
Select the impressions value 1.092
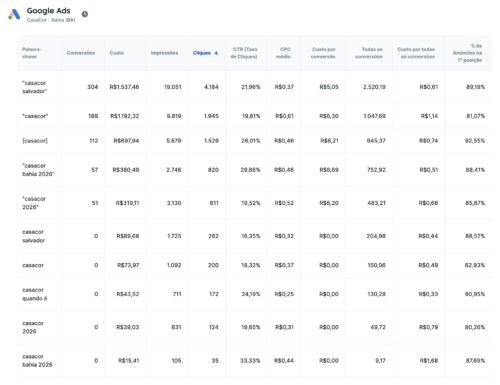tap(174, 265)
